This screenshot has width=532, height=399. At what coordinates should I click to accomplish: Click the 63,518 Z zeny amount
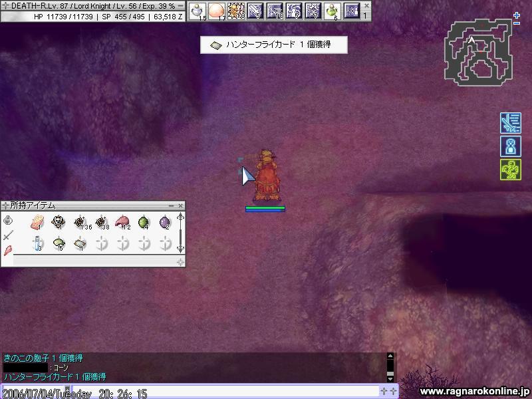click(168, 16)
